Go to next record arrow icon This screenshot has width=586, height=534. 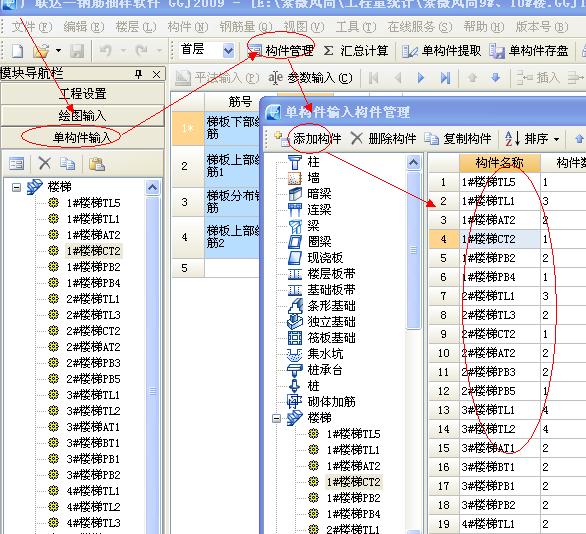(x=421, y=78)
